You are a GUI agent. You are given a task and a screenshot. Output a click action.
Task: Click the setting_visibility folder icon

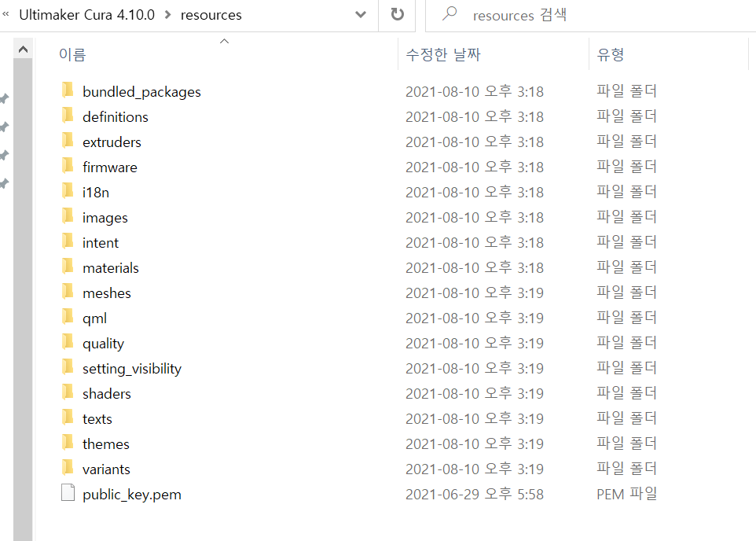pyautogui.click(x=68, y=366)
